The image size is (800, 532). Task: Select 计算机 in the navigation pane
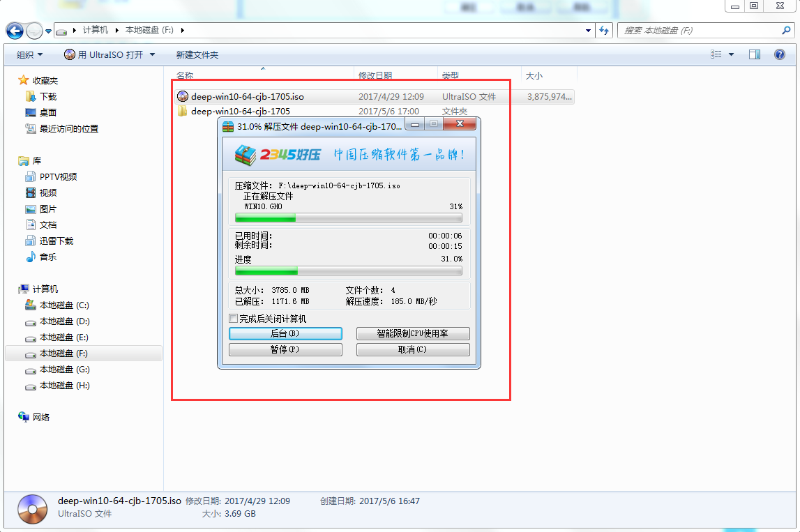tap(38, 289)
